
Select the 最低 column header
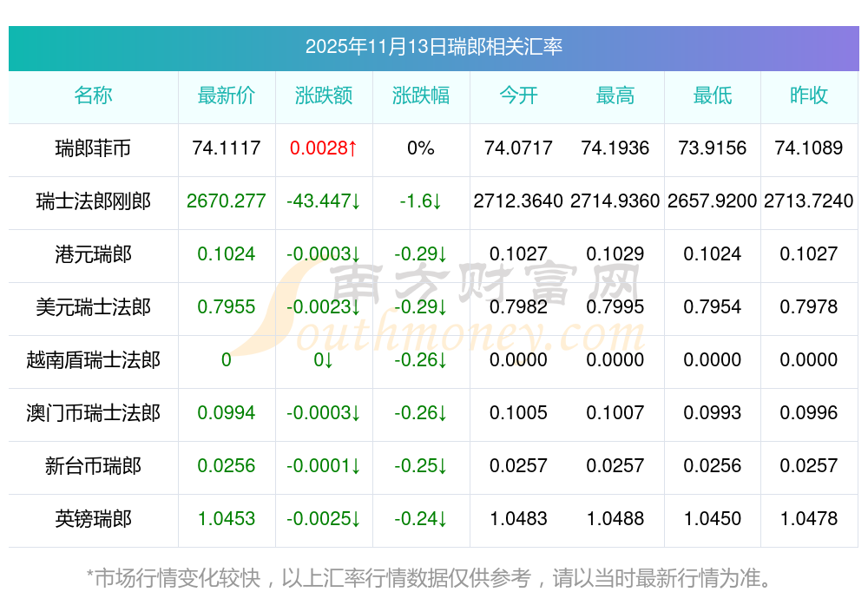pos(713,95)
